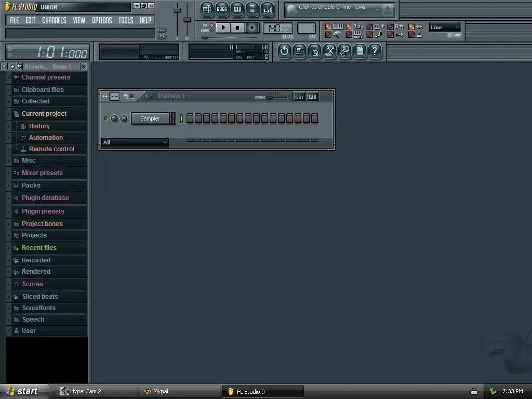Click the swing slider
The image size is (532, 399).
tap(278, 97)
